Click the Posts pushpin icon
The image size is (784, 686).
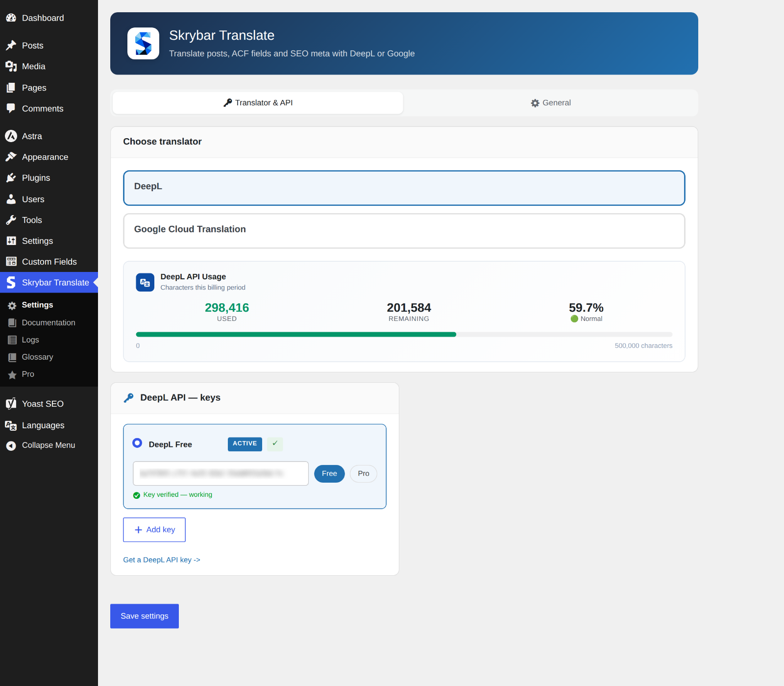point(11,46)
